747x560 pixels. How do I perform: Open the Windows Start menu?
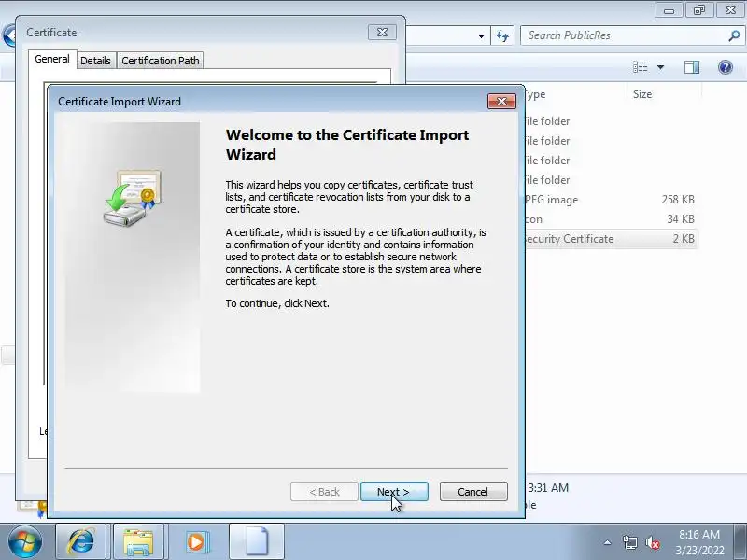[25, 542]
